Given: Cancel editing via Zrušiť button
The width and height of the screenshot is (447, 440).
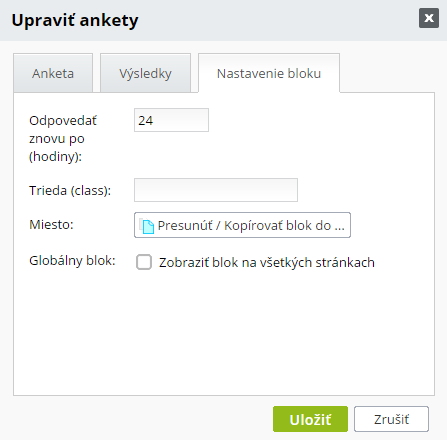Looking at the screenshot, I should (391, 419).
